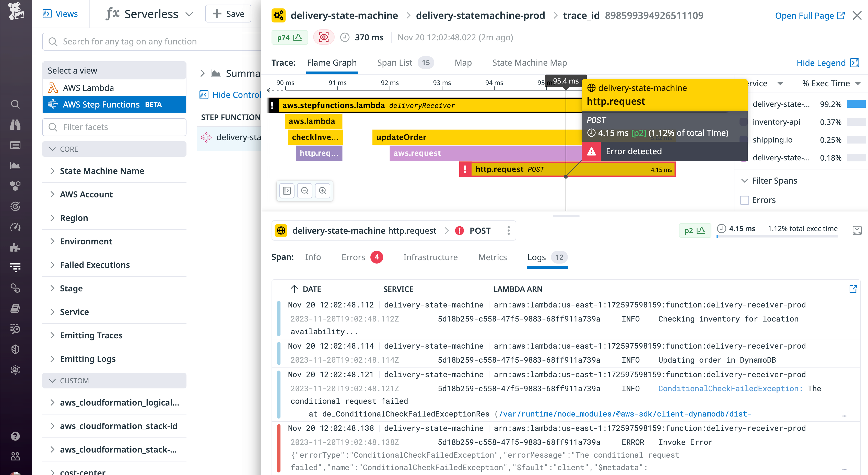
Task: Select the search icon in the left sidebar
Action: 15,104
